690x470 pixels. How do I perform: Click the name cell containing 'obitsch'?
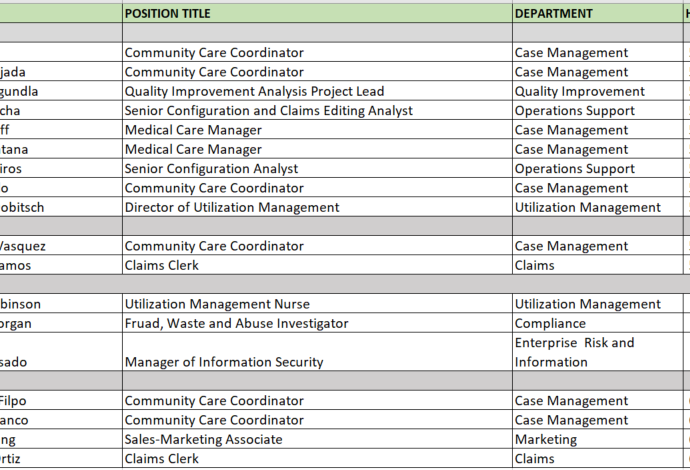pos(61,207)
